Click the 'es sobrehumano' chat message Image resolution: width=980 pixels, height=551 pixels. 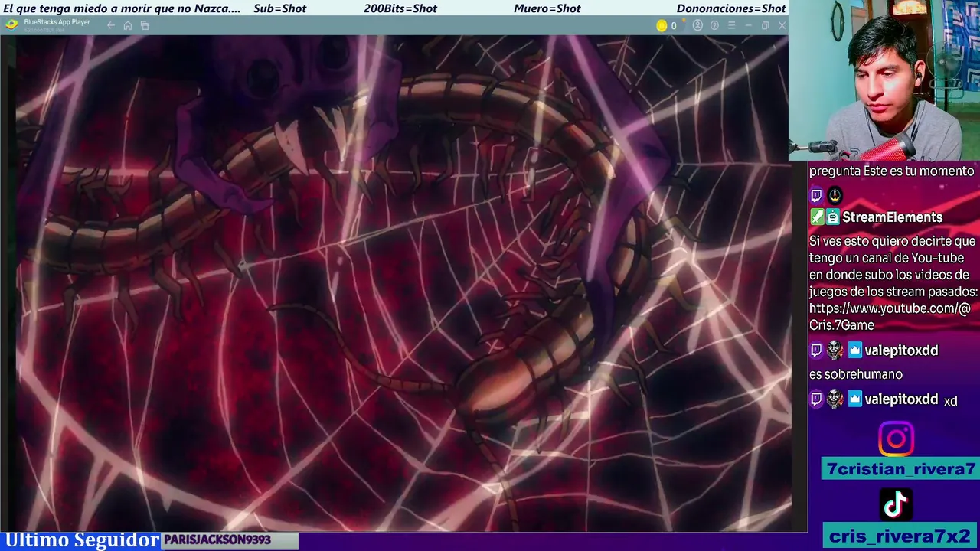856,374
